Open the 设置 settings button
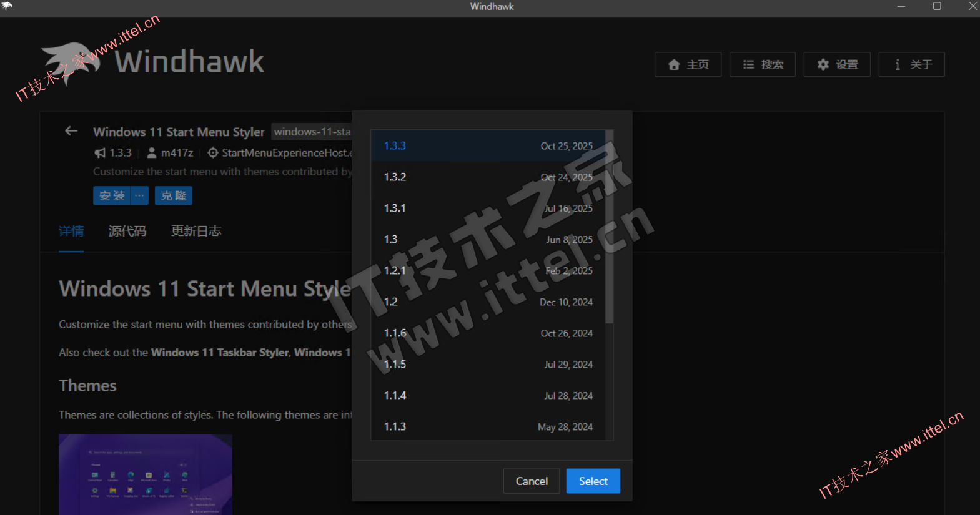The image size is (980, 515). (x=837, y=64)
